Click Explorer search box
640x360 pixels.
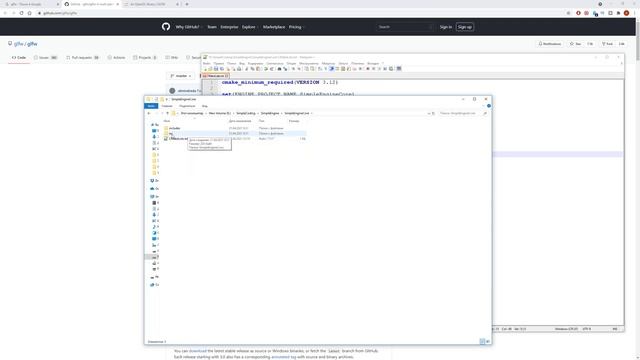(462, 113)
